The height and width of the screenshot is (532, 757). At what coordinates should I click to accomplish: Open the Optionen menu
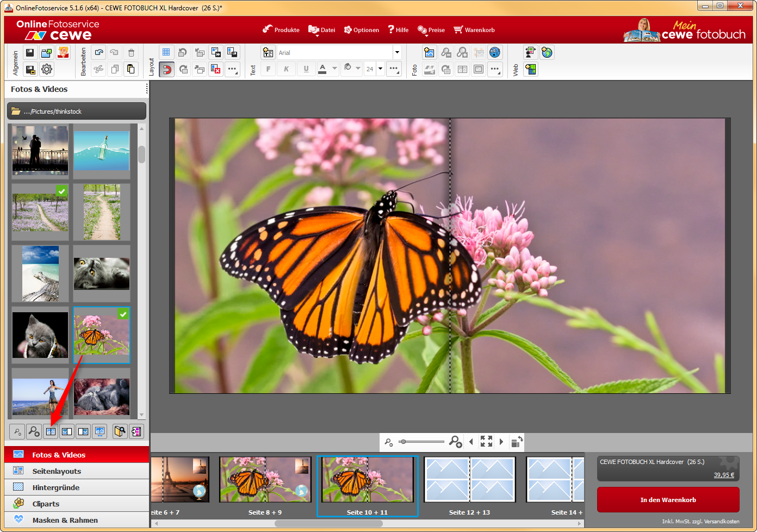click(x=362, y=30)
